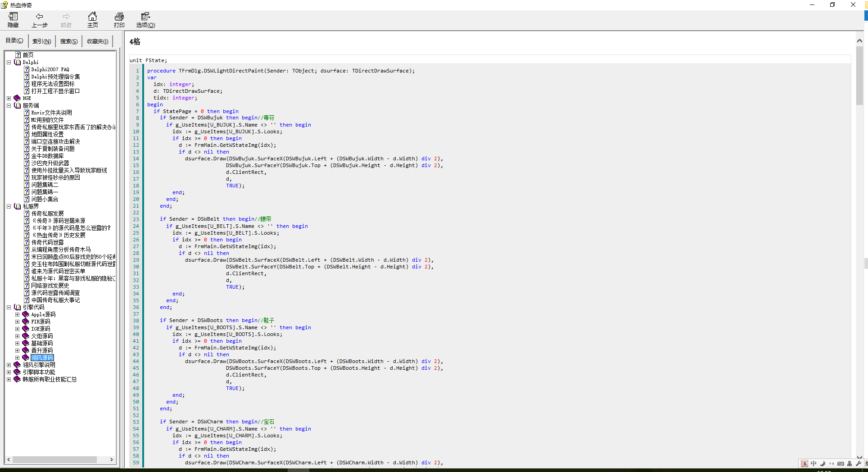Open the Home (主页) toolbar icon
Image resolution: width=868 pixels, height=472 pixels.
coord(92,20)
